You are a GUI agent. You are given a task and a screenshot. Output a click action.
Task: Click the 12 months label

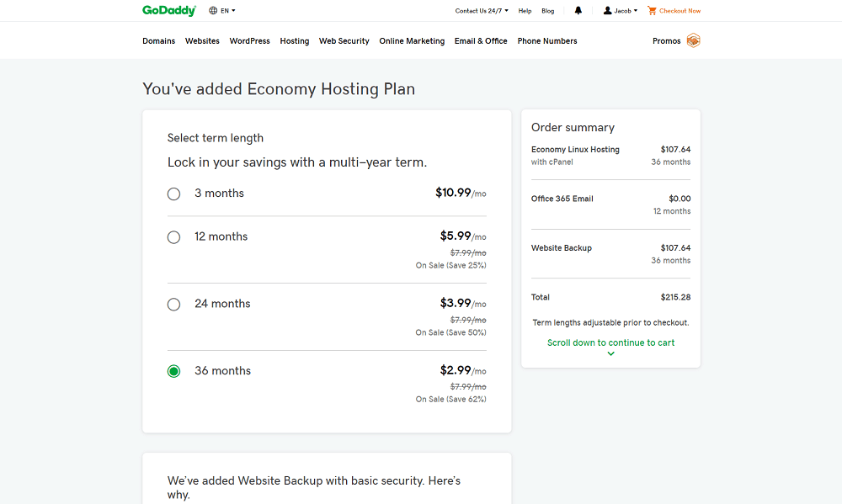pos(221,236)
